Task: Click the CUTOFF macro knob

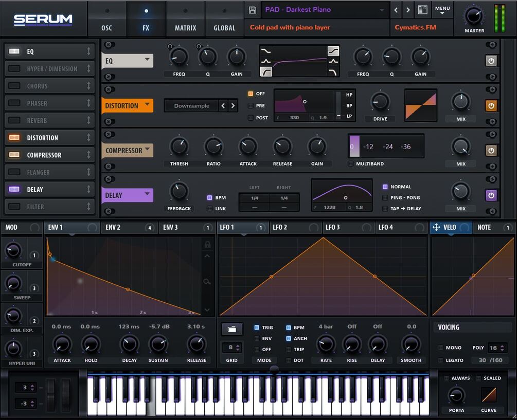Action: [x=13, y=250]
